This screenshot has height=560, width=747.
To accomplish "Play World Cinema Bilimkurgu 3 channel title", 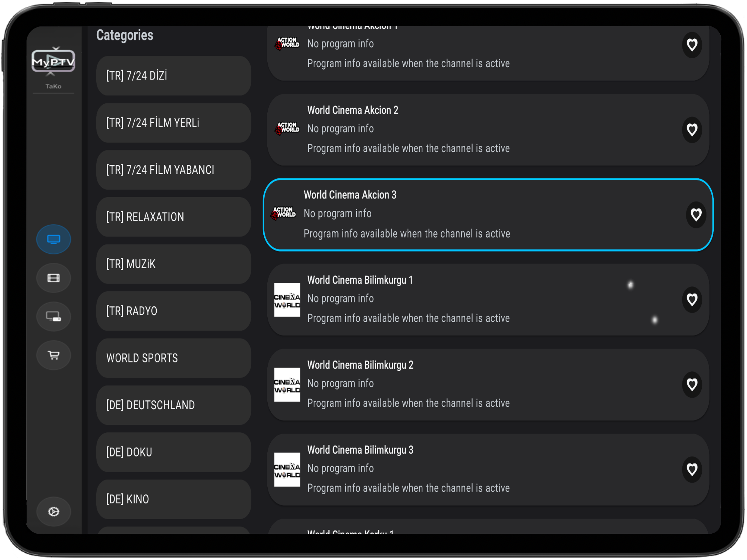I will pyautogui.click(x=360, y=450).
